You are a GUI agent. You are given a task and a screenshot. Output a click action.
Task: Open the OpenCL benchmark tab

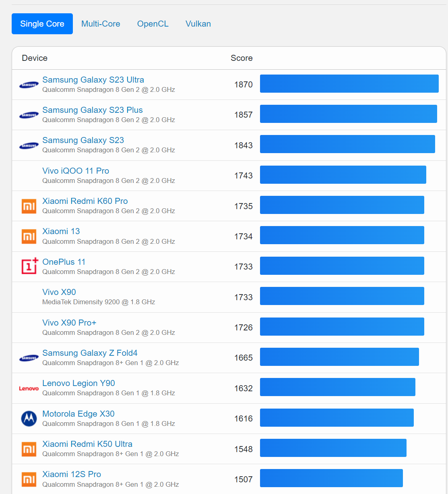point(153,24)
